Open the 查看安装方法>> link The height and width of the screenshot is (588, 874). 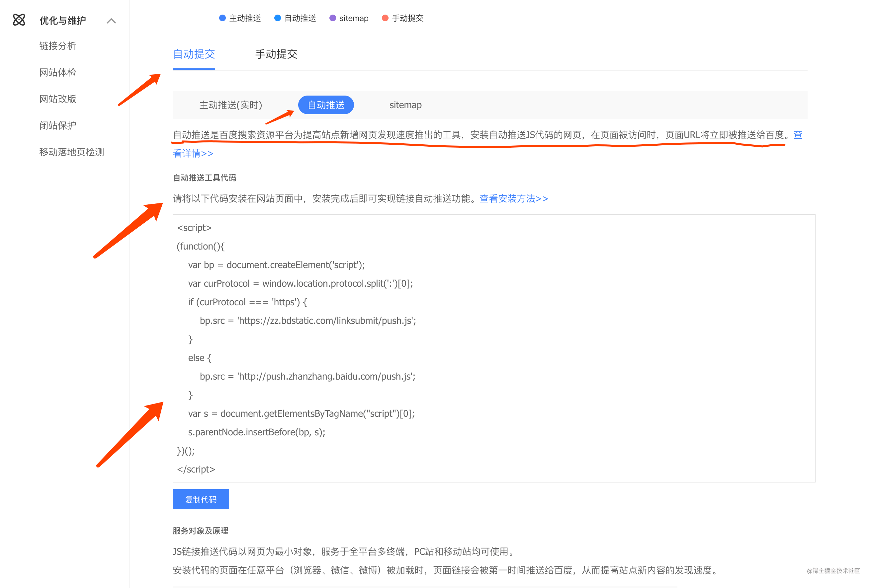514,198
